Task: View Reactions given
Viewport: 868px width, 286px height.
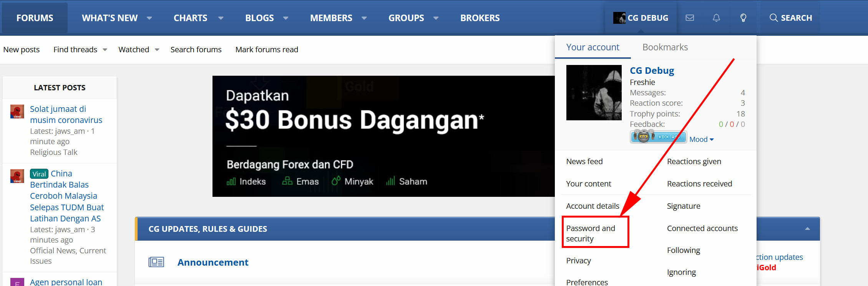Action: pos(694,161)
